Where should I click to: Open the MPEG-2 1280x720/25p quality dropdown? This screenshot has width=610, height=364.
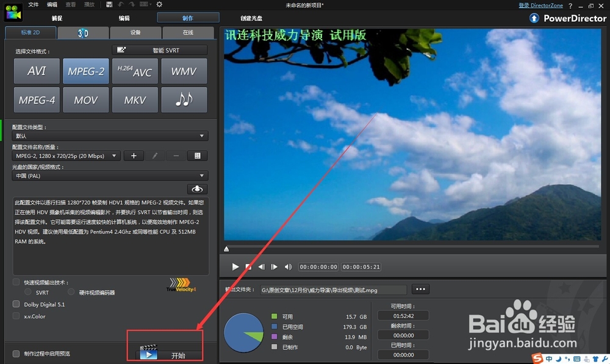(66, 156)
